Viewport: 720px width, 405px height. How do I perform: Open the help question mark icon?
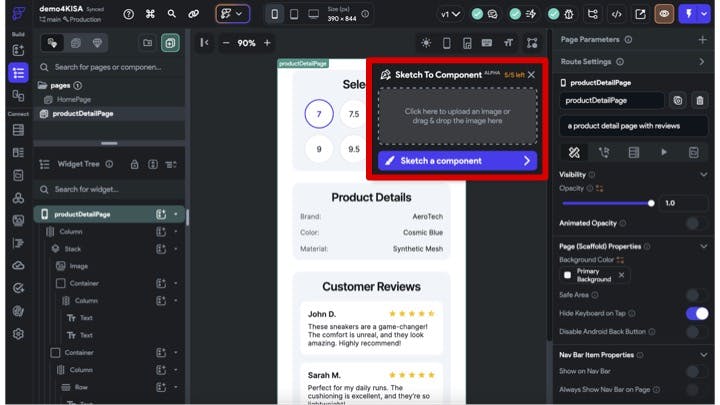pos(129,14)
